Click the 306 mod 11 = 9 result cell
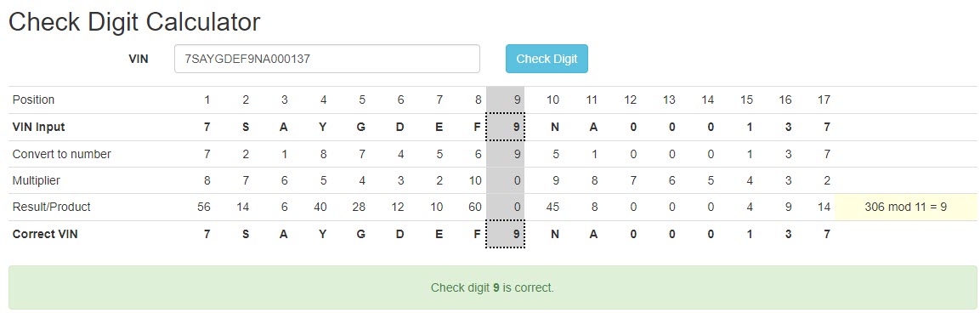Viewport: 980px width, 313px height. click(905, 208)
